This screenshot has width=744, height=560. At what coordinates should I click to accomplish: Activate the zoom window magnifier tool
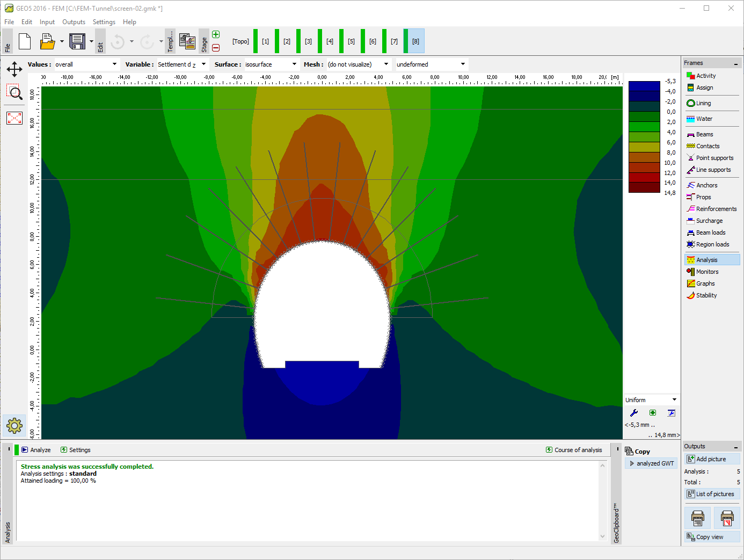click(x=14, y=92)
